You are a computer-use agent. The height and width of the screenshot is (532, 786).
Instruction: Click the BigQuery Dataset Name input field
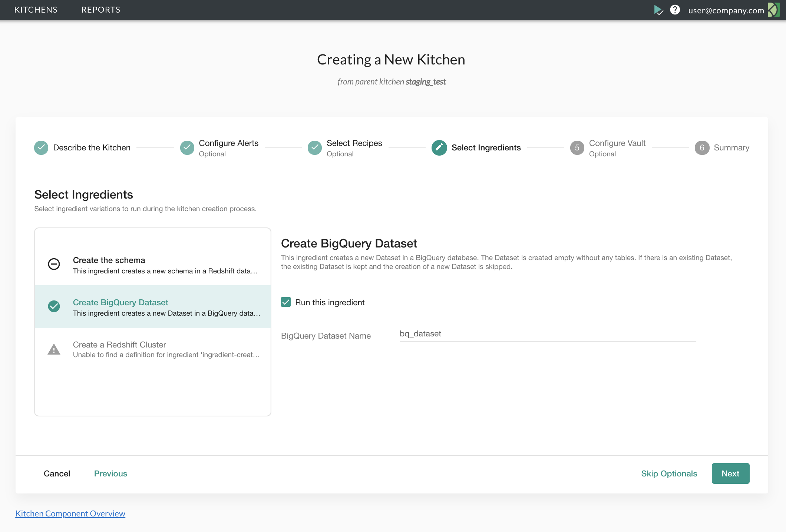(x=547, y=334)
